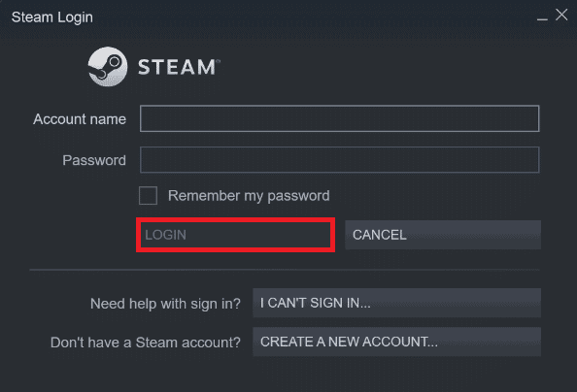The height and width of the screenshot is (392, 577).
Task: Click the red highlight border around LOGIN
Action: point(235,219)
